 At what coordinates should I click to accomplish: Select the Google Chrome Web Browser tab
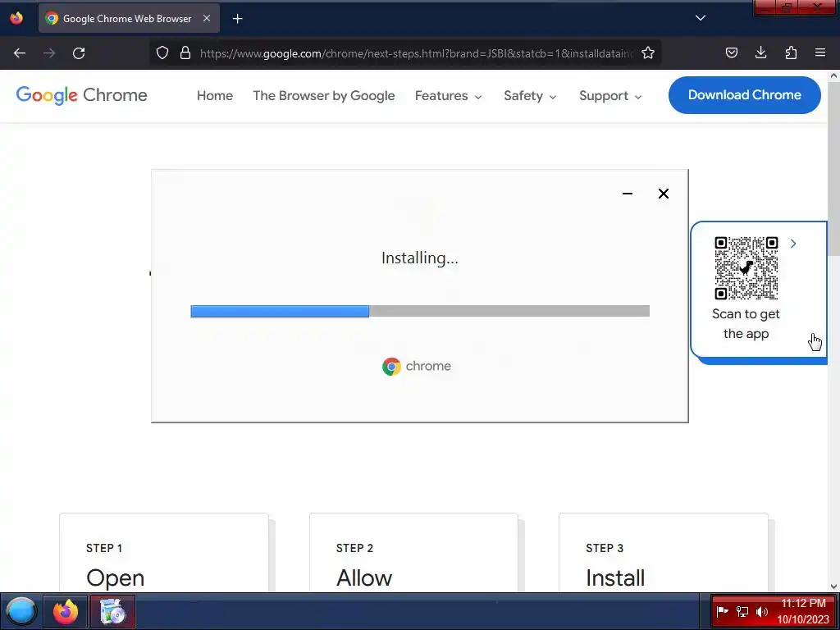tap(129, 18)
